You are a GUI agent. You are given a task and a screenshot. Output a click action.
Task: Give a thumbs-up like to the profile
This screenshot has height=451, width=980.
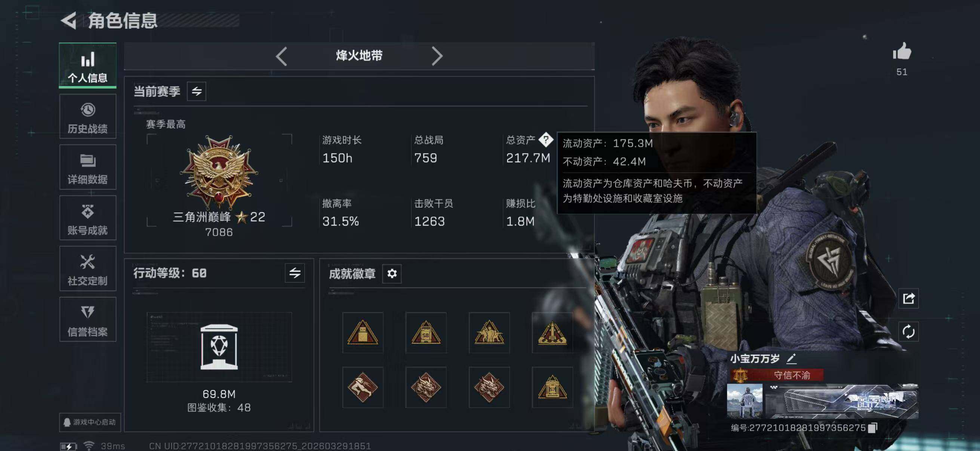[902, 51]
